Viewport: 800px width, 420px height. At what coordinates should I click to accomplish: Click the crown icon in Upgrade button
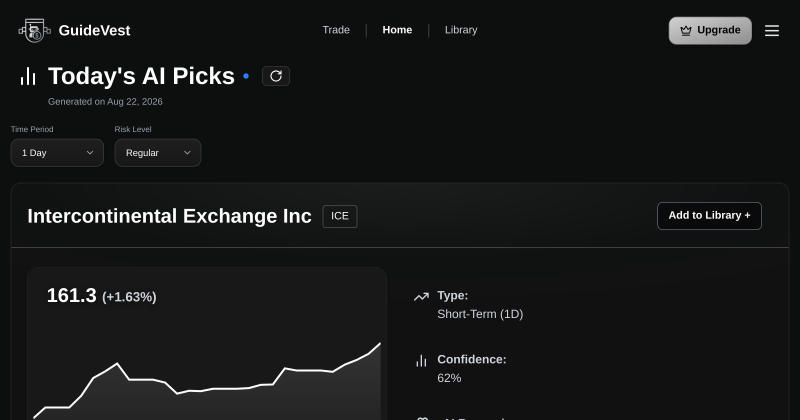click(x=686, y=31)
